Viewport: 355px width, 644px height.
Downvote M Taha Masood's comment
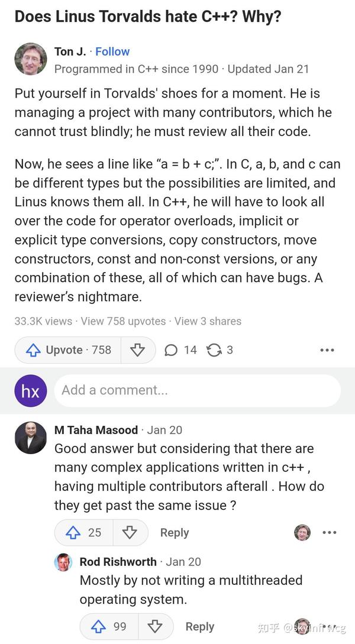(130, 532)
